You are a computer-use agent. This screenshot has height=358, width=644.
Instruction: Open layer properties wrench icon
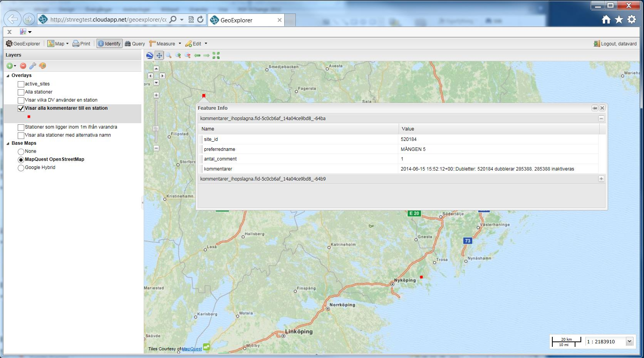[x=33, y=66]
